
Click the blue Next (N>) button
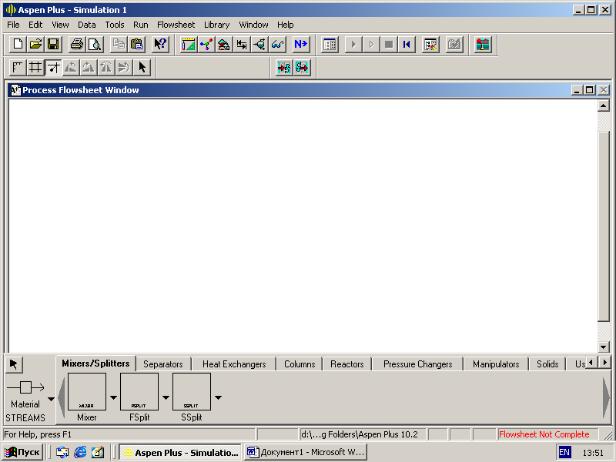[301, 44]
